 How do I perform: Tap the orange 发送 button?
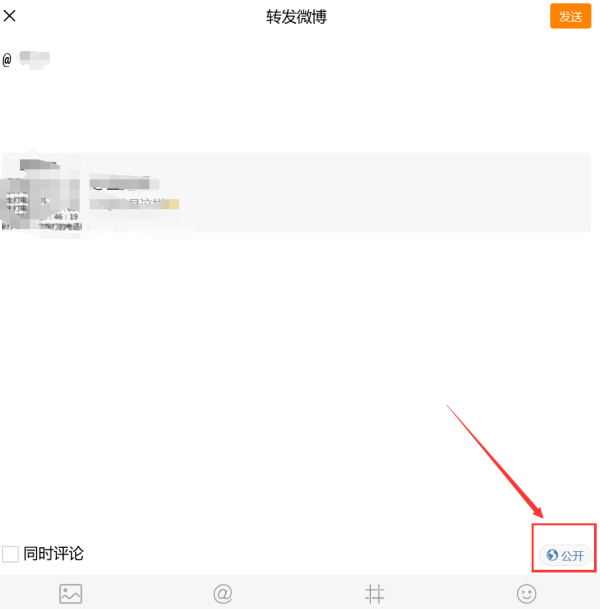pos(570,16)
